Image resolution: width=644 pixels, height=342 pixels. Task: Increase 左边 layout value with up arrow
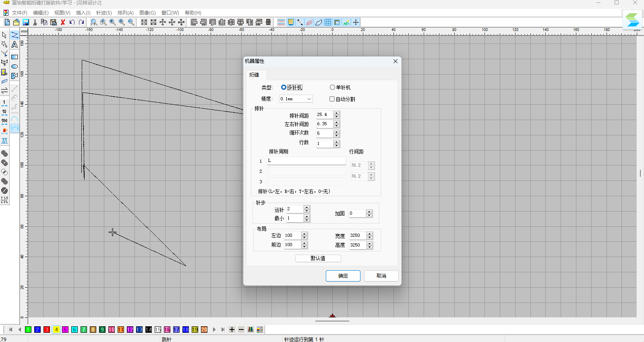[304, 234]
